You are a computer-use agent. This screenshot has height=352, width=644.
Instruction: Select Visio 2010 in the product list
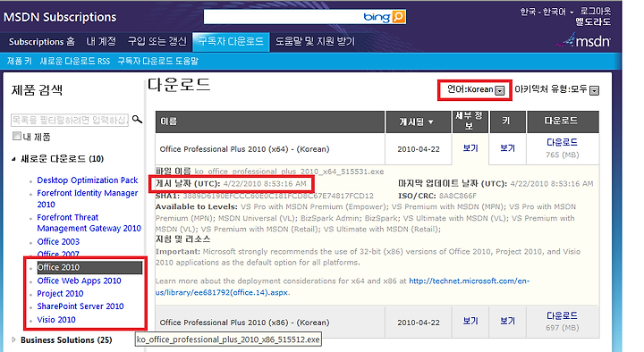pyautogui.click(x=56, y=319)
